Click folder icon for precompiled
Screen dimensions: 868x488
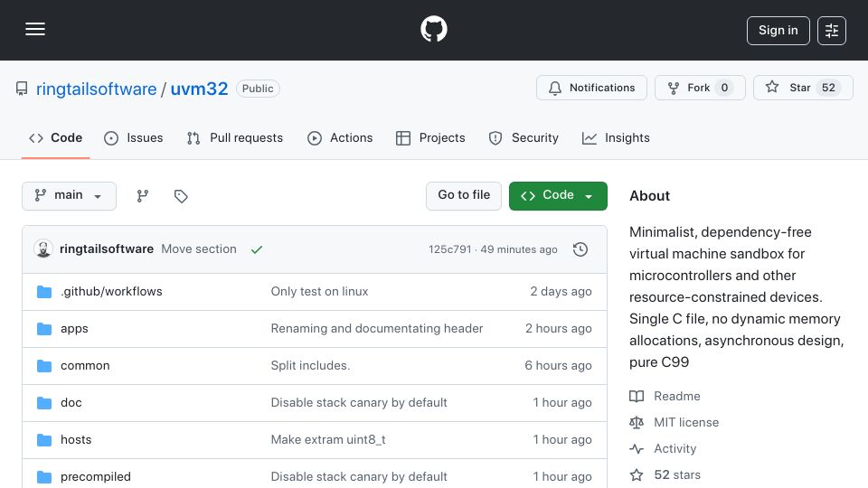[x=44, y=477]
